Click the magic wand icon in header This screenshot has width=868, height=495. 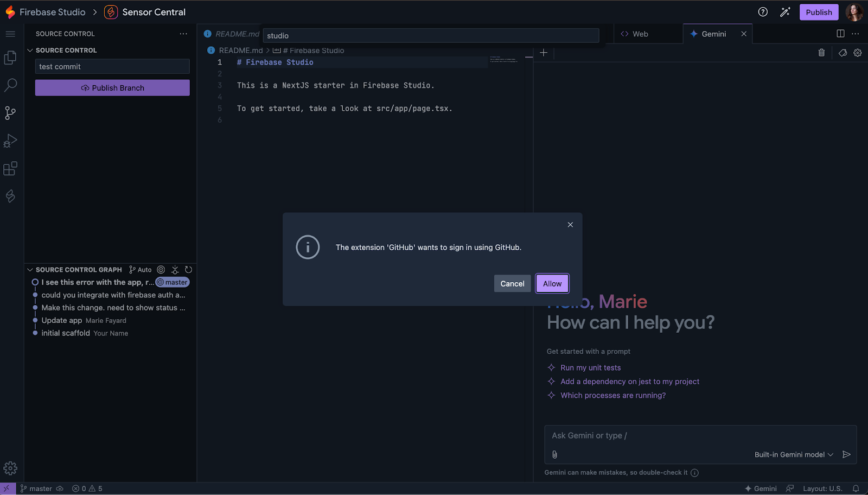click(x=785, y=12)
